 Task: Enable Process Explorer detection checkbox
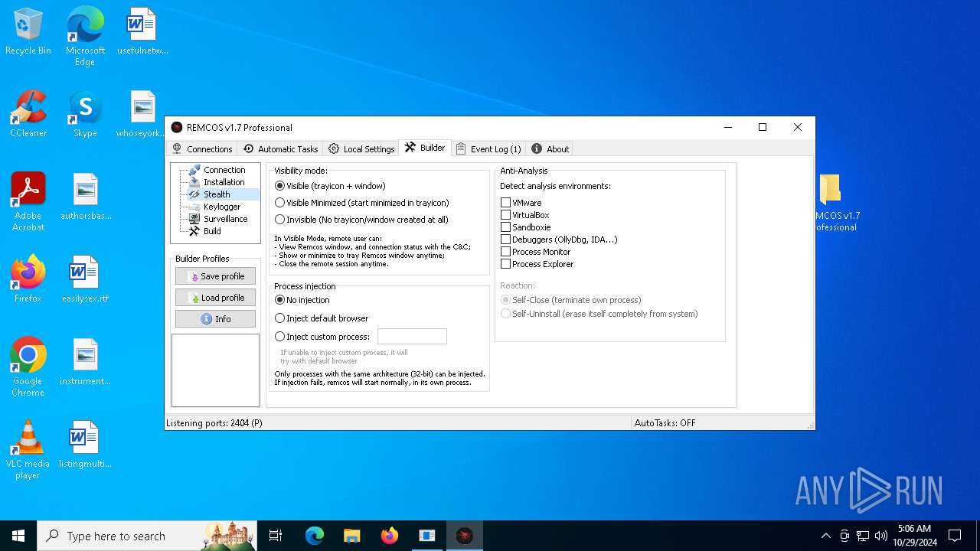point(505,264)
